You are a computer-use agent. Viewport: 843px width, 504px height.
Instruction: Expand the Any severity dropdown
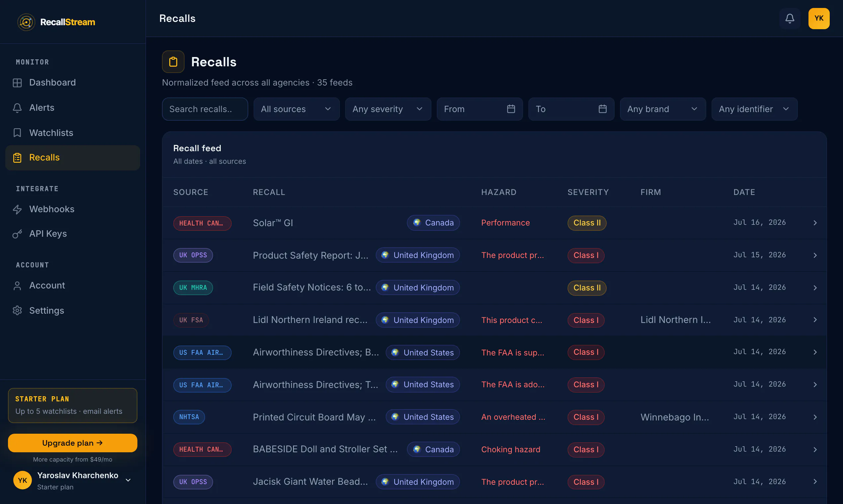(x=388, y=109)
